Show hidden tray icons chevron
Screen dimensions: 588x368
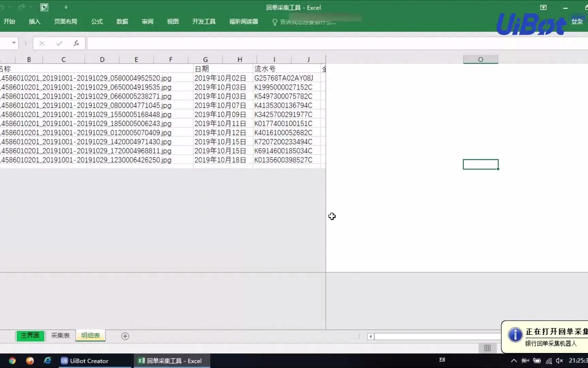click(x=514, y=361)
